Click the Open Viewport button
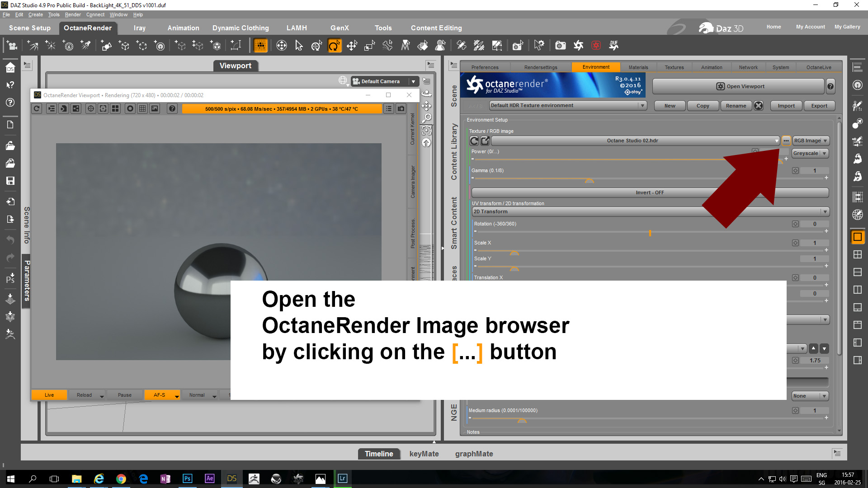Viewport: 868px width, 488px height. (740, 86)
